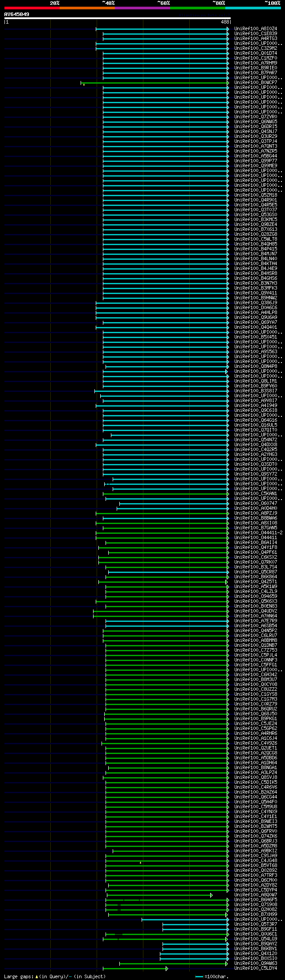Select label UniRef100_Q386J9
This screenshot has height=980, width=285.
tap(256, 302)
